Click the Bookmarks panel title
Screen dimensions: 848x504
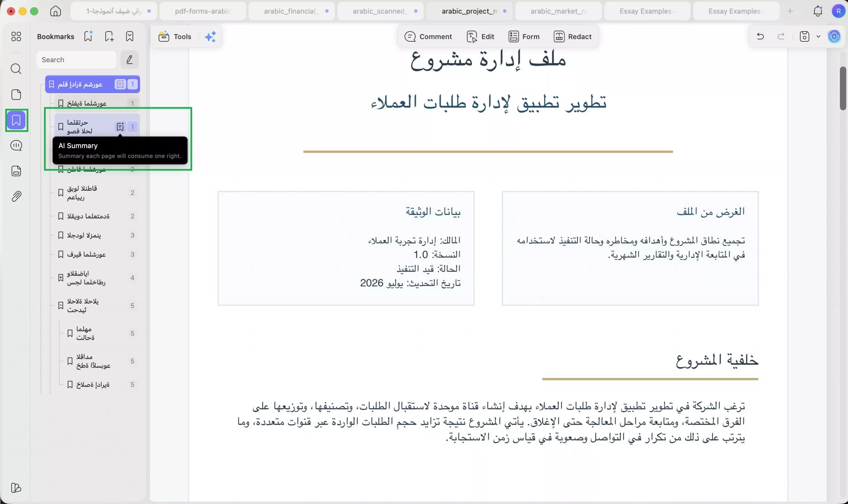click(x=55, y=36)
